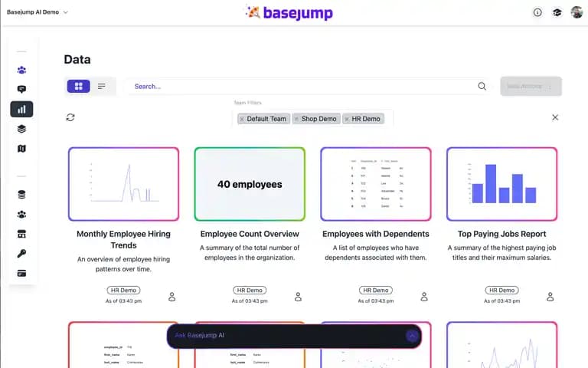The width and height of the screenshot is (588, 368).
Task: Click the graduation cap icon in header
Action: (x=557, y=12)
